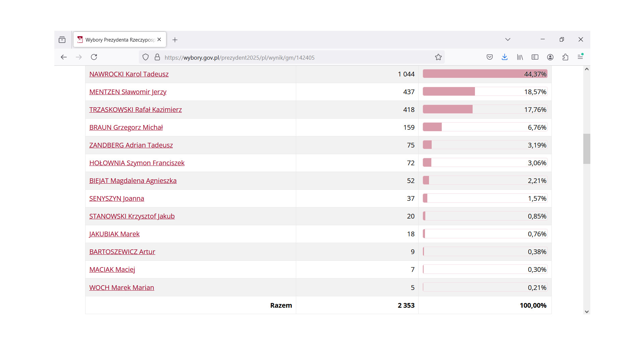Open the application hamburger menu
Screen dimensions: 644x362
pos(580,57)
